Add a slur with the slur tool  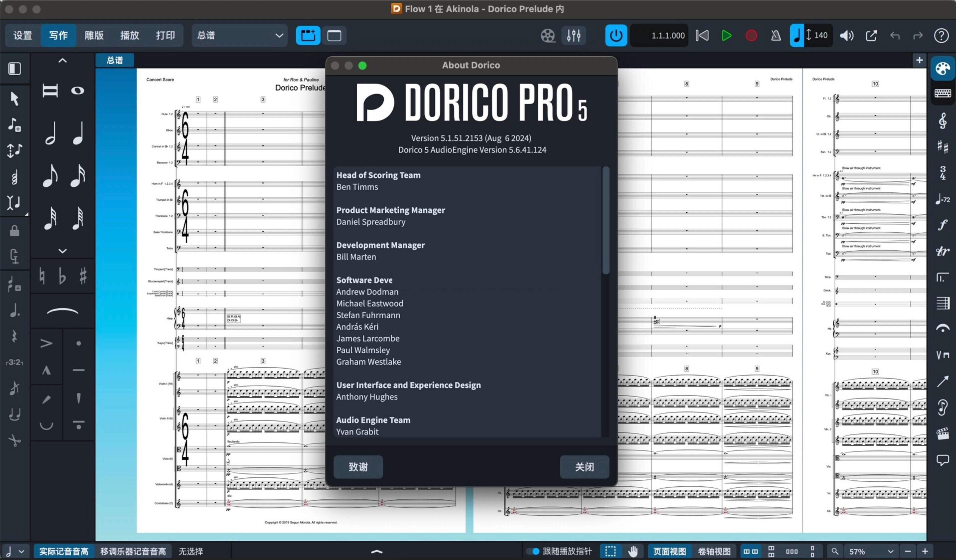[x=63, y=311]
